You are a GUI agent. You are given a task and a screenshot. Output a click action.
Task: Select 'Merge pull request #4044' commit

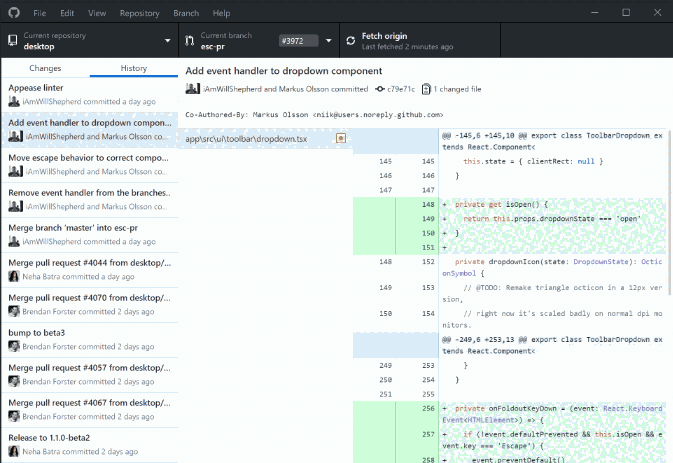coord(89,270)
